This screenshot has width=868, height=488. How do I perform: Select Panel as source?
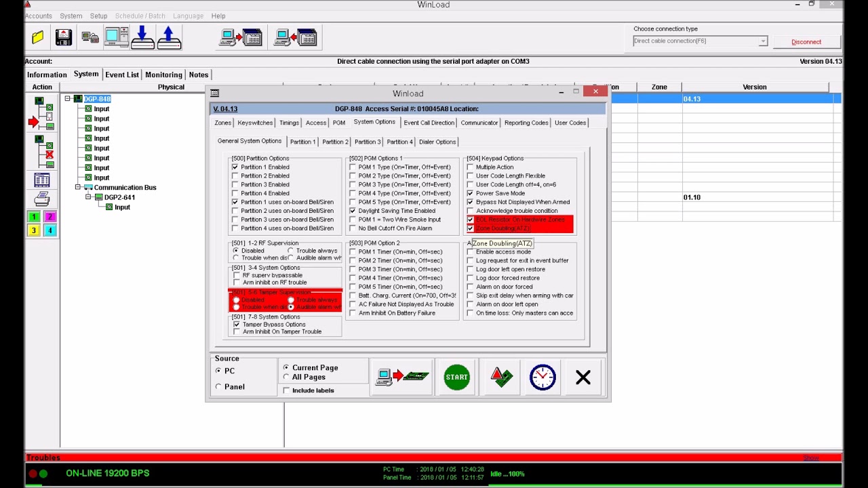point(218,386)
